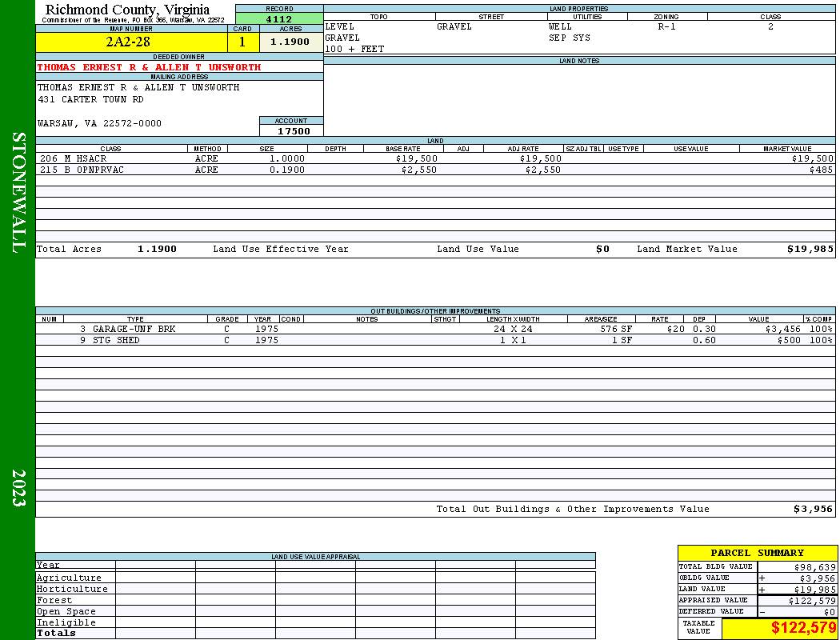
Task: Click Total Acres value 1.1900
Action: click(x=157, y=249)
